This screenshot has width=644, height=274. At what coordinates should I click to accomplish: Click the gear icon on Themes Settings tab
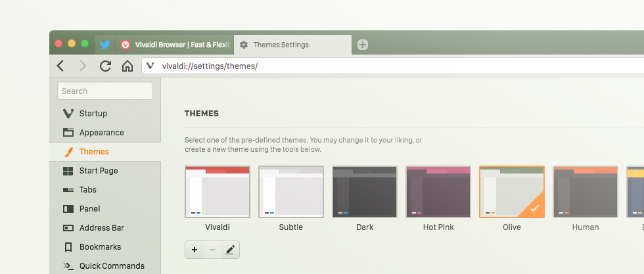coord(244,45)
